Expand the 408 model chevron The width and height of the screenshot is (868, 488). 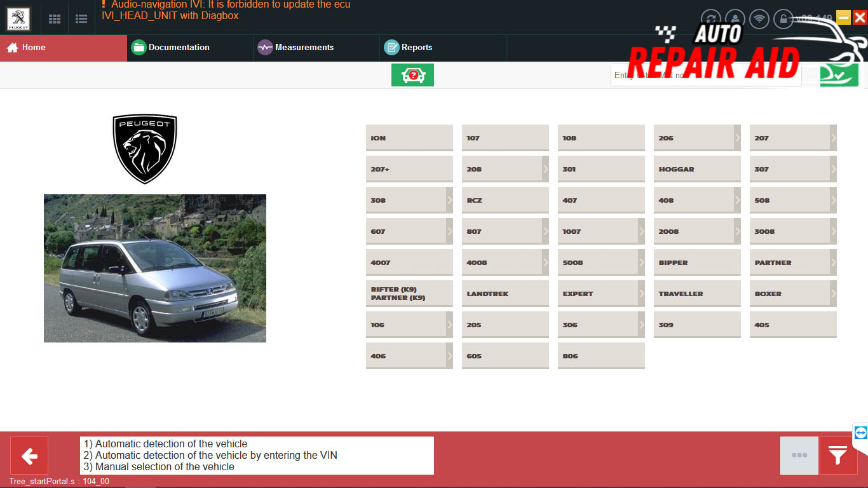(x=737, y=200)
